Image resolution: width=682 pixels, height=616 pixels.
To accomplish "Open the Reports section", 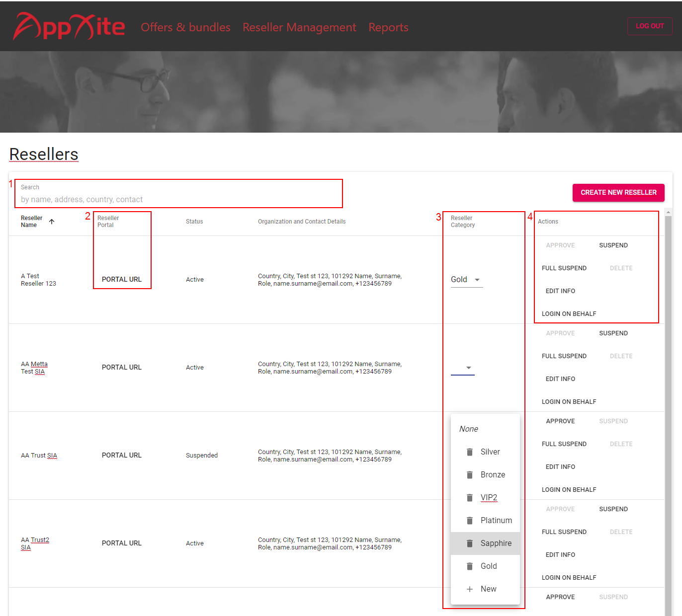I will [x=388, y=27].
